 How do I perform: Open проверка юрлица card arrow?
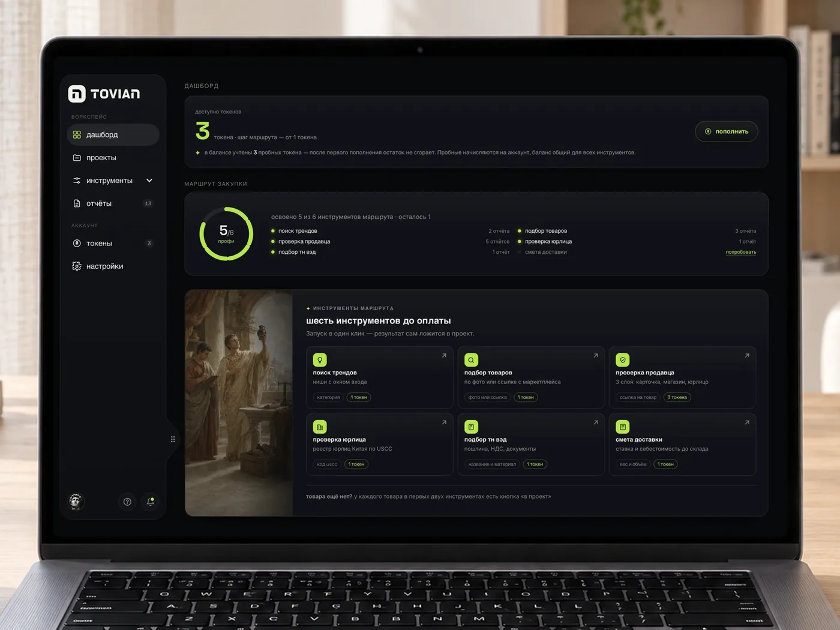(x=444, y=422)
